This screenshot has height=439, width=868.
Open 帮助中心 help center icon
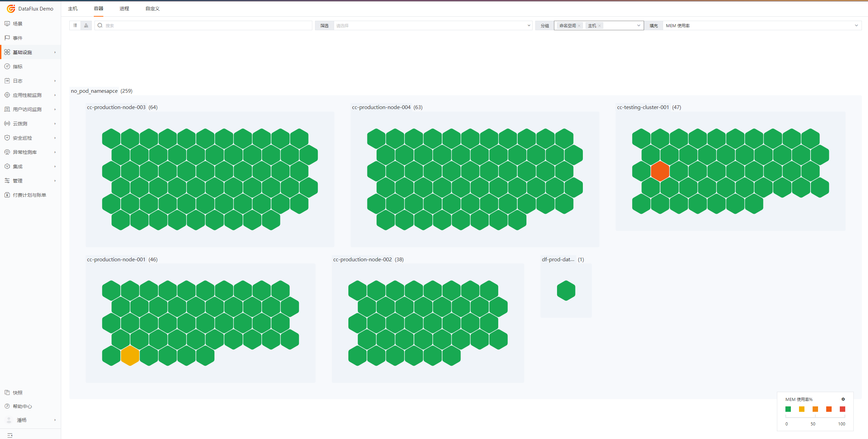(7, 406)
